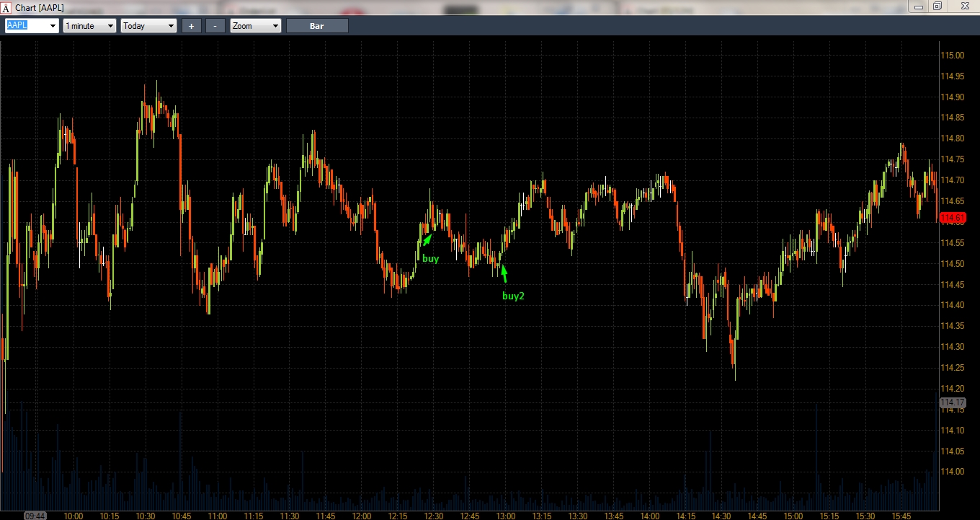
Task: Open the AAPL symbol dropdown
Action: coord(53,26)
